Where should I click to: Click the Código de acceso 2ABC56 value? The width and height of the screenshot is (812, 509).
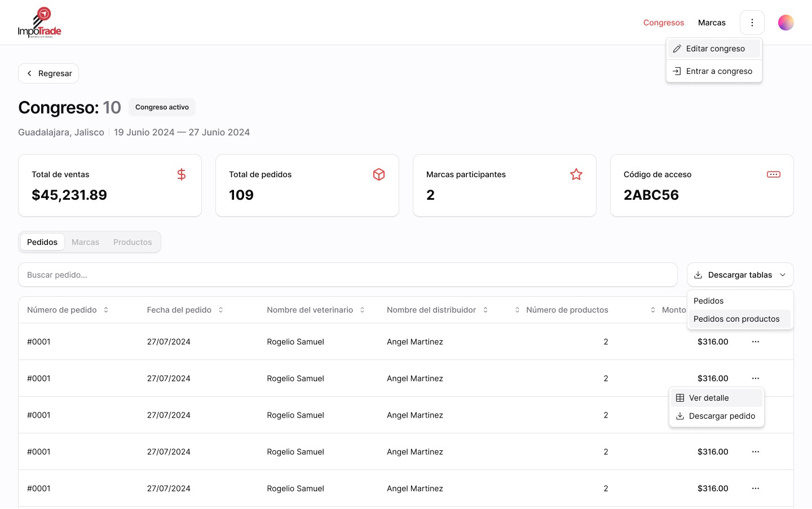[651, 195]
